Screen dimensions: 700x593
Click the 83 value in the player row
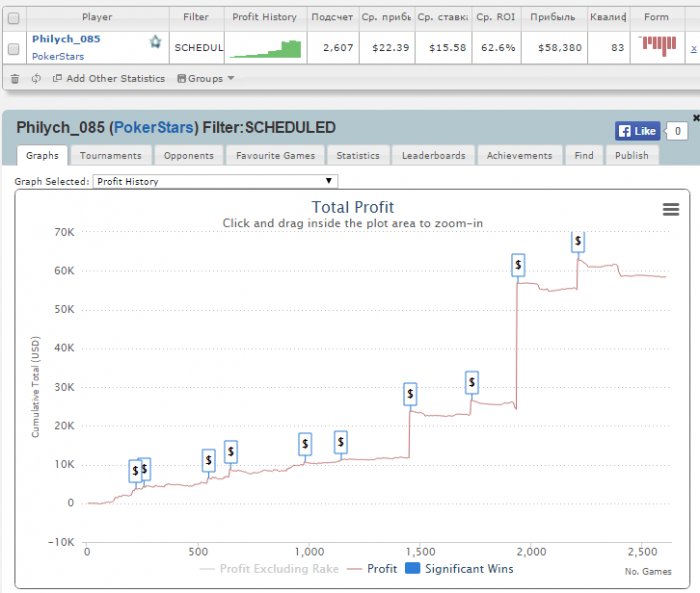tap(618, 48)
